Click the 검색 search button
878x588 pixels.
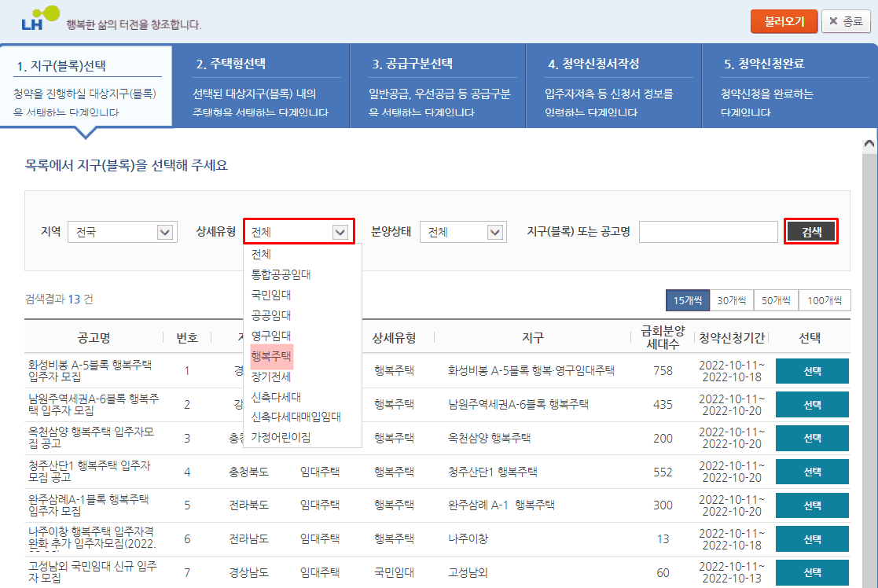pos(811,232)
